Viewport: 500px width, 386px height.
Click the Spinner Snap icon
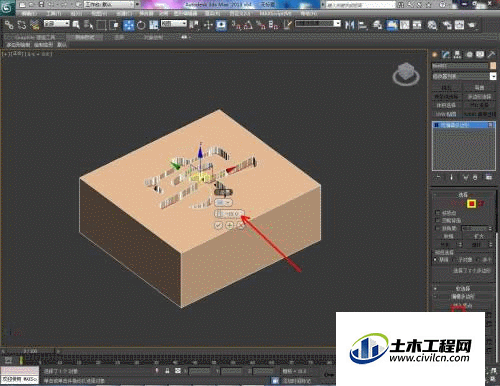coord(273,25)
